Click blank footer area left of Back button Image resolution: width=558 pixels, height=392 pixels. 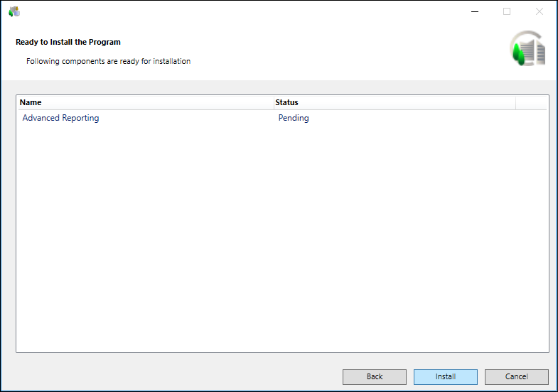[x=171, y=376]
